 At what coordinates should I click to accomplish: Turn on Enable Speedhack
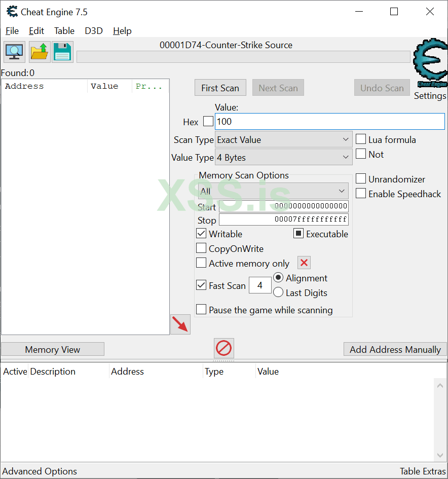click(361, 193)
